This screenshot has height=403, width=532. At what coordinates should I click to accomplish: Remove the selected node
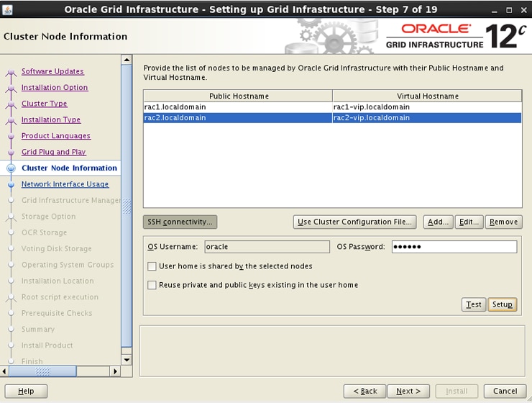503,222
